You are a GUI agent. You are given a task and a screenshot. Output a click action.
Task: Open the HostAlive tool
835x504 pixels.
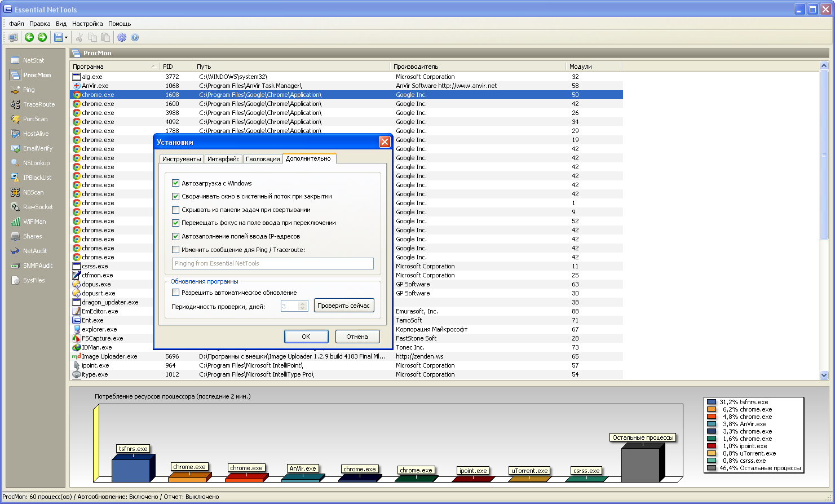pos(35,134)
